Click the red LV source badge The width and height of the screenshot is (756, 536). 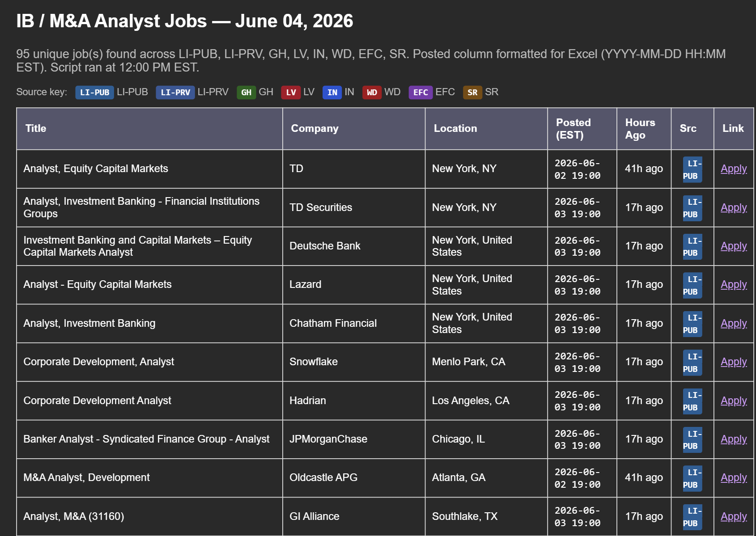coord(291,93)
